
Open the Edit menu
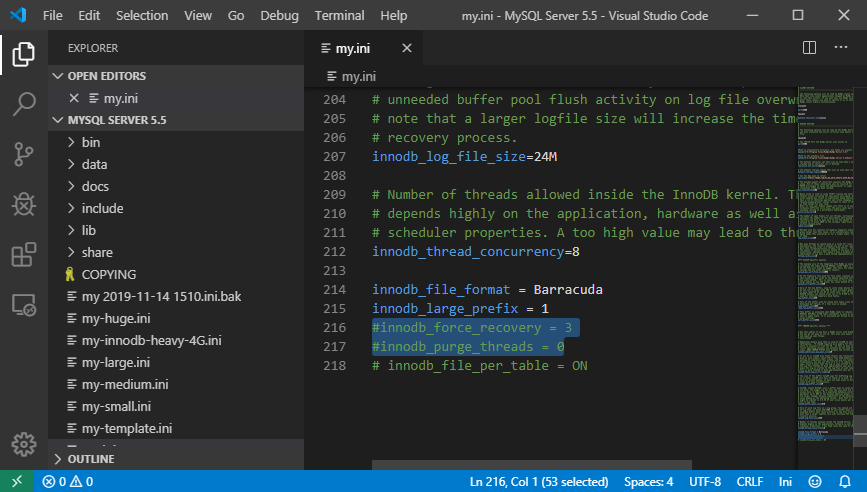pos(89,15)
